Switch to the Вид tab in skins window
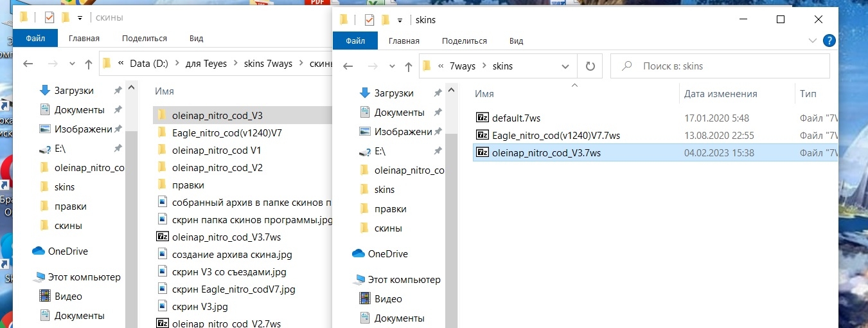This screenshot has height=328, width=868. pyautogui.click(x=516, y=41)
